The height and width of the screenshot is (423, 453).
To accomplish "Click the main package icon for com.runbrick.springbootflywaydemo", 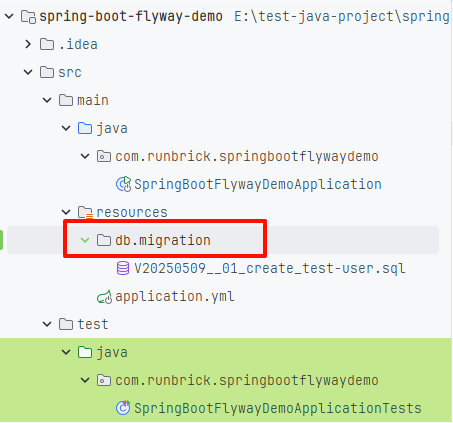I will (104, 156).
